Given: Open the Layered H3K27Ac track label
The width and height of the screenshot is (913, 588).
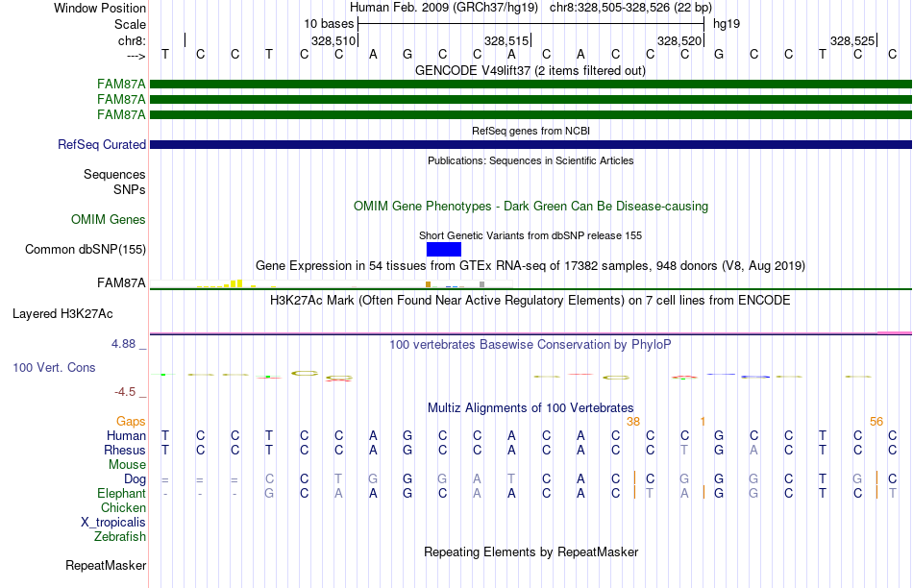Looking at the screenshot, I should pyautogui.click(x=62, y=314).
